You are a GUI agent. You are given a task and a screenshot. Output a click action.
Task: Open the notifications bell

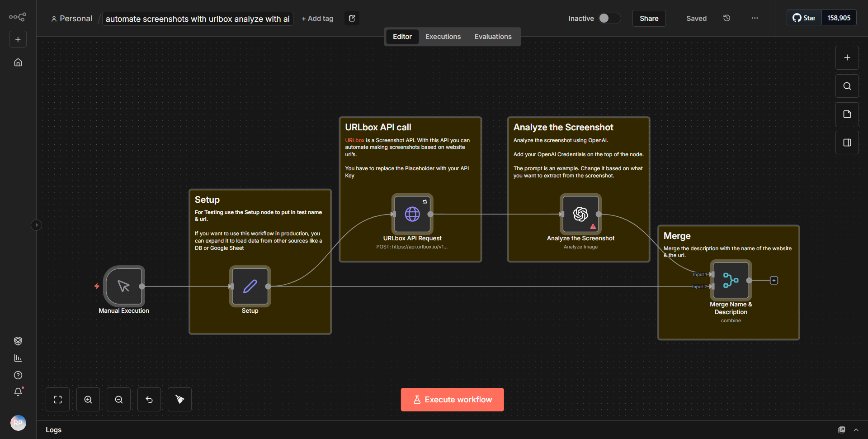click(x=18, y=392)
